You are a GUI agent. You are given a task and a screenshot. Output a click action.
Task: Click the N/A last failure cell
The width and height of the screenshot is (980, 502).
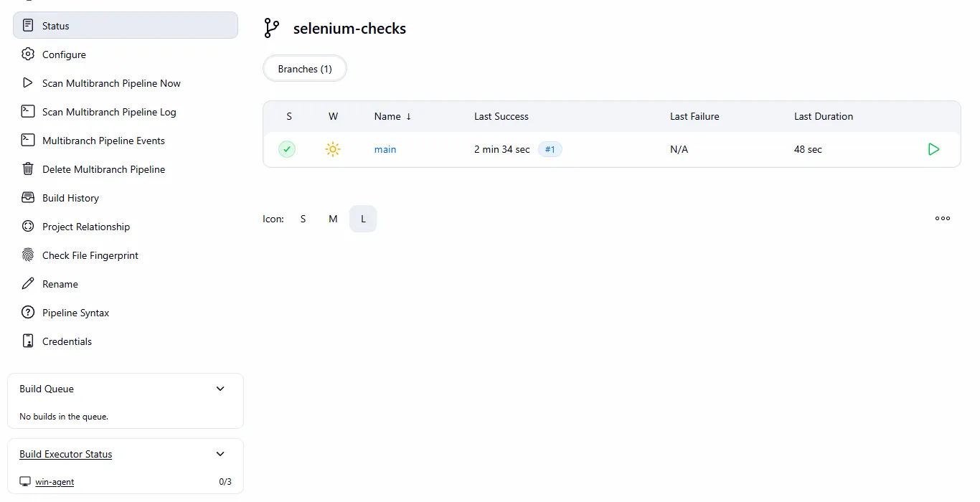coord(679,149)
